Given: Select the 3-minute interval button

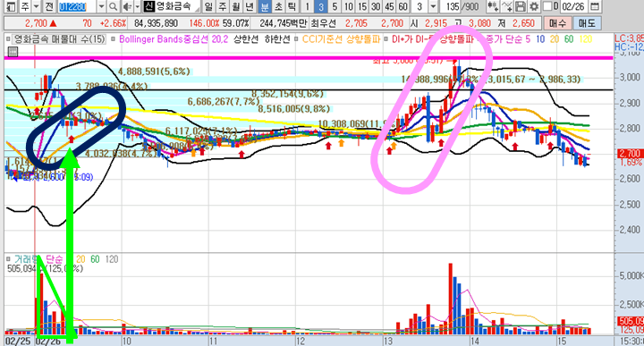Looking at the screenshot, I should (x=321, y=6).
